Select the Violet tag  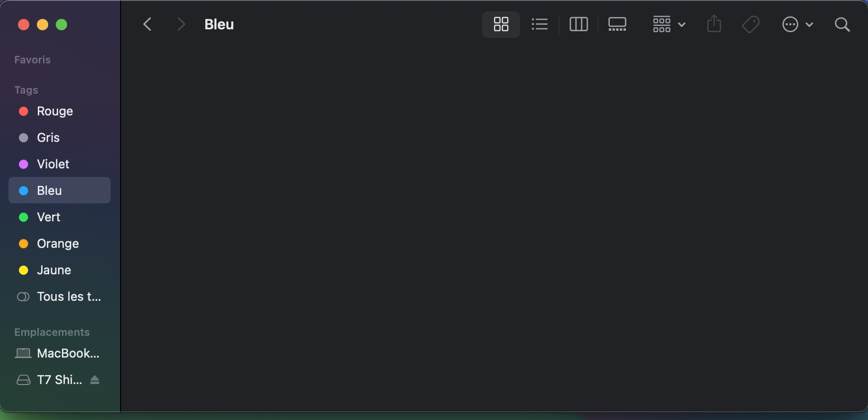point(53,164)
